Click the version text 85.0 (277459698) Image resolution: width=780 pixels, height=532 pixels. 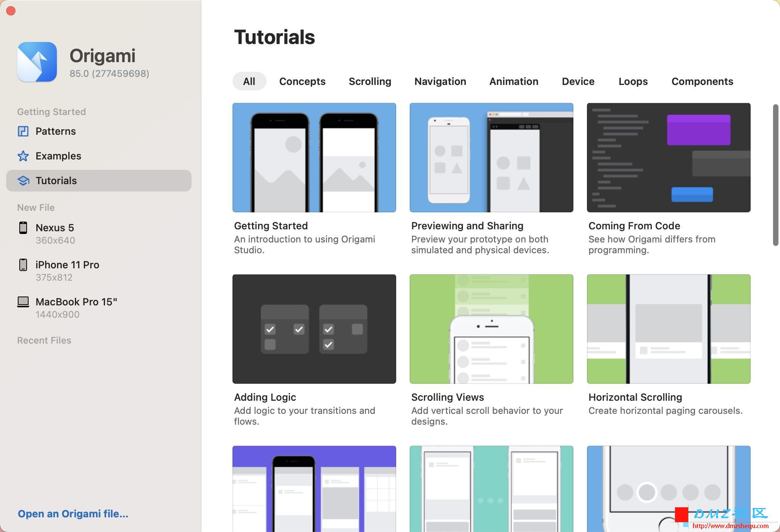109,73
